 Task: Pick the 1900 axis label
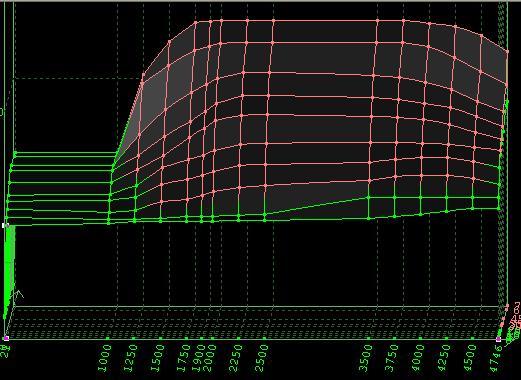point(198,358)
